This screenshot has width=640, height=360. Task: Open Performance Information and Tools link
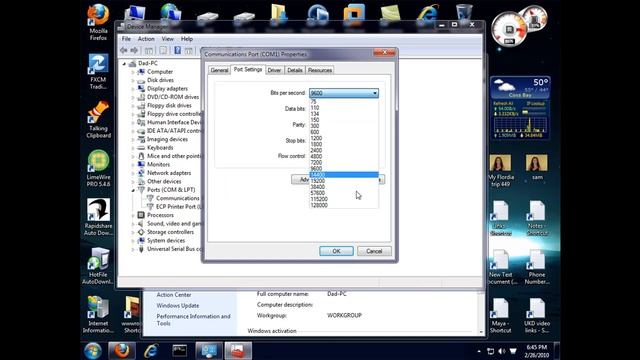(x=193, y=320)
